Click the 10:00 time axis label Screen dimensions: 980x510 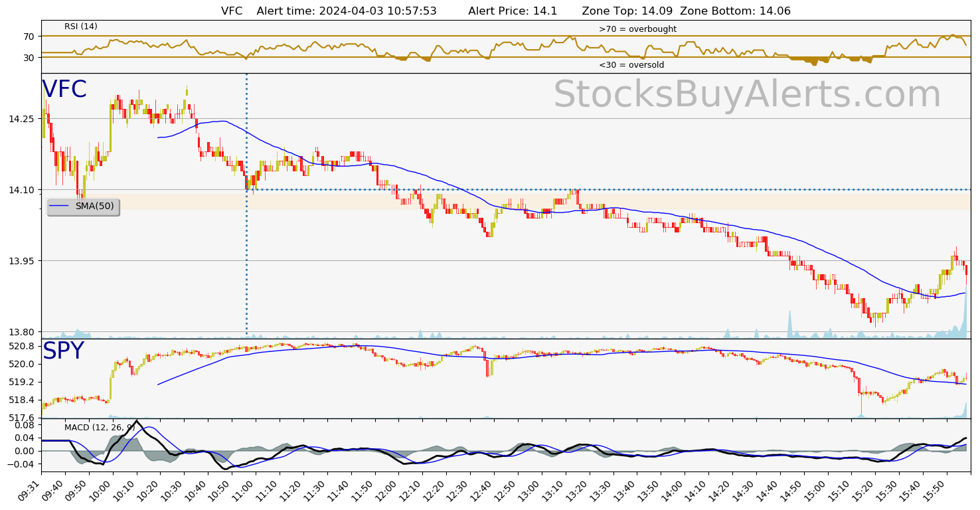101,491
